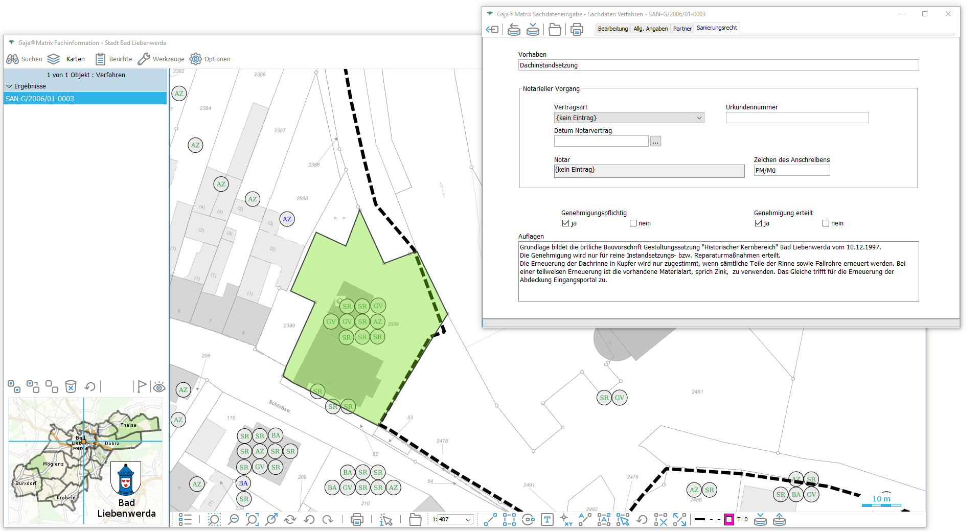The image size is (980, 531).
Task: Open the Berichte menu
Action: click(x=114, y=59)
